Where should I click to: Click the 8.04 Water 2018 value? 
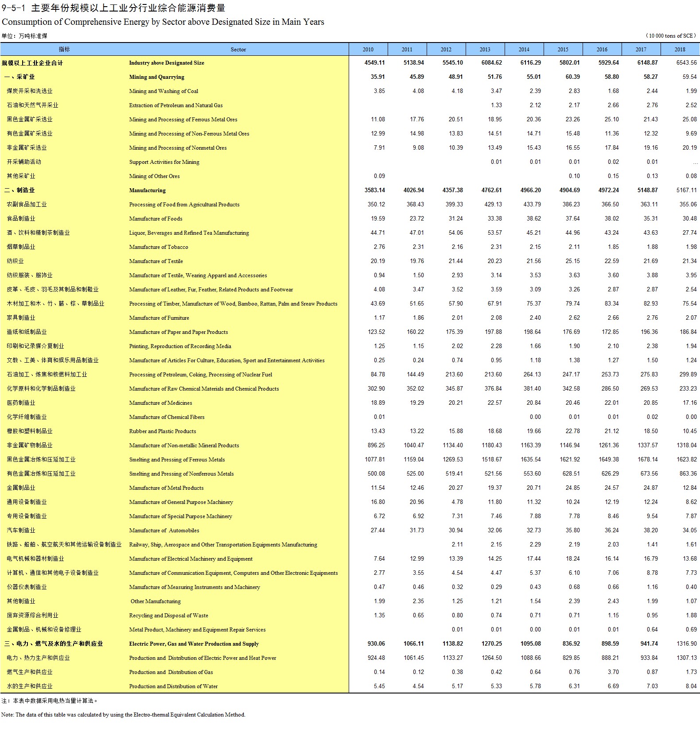point(691,686)
